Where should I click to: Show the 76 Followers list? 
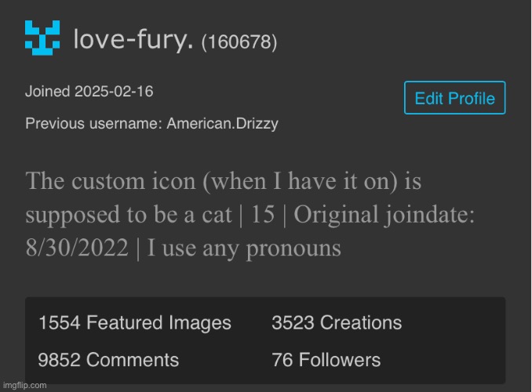(x=326, y=360)
